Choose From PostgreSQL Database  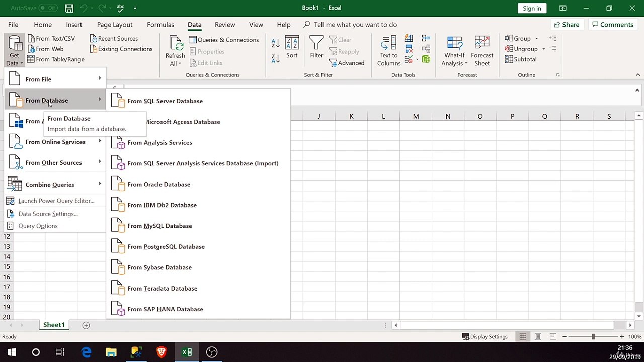tap(198, 247)
